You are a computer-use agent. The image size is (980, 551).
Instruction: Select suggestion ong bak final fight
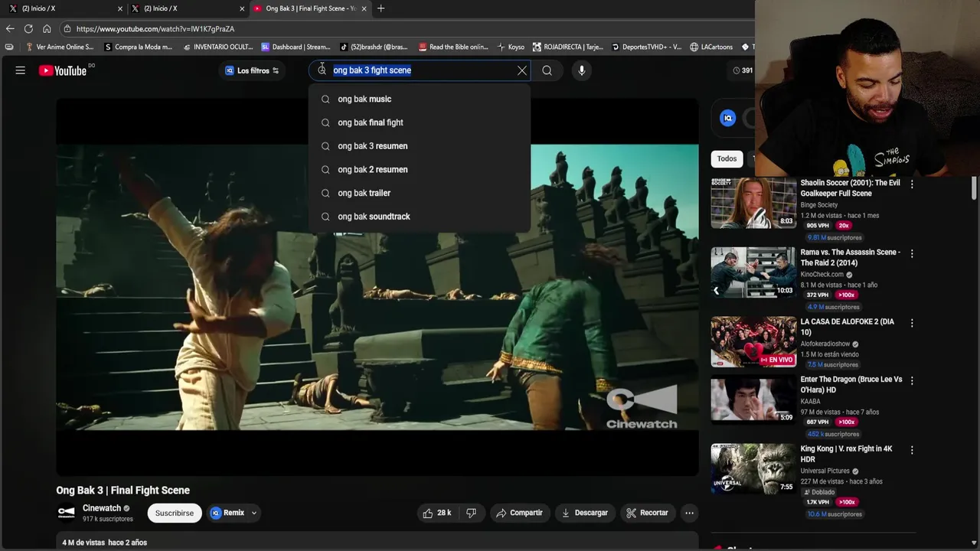(x=420, y=122)
